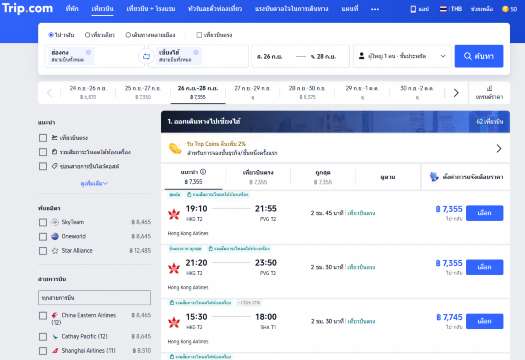The image size is (525, 360).
Task: Click the blue price alert bell icon
Action: (x=434, y=176)
